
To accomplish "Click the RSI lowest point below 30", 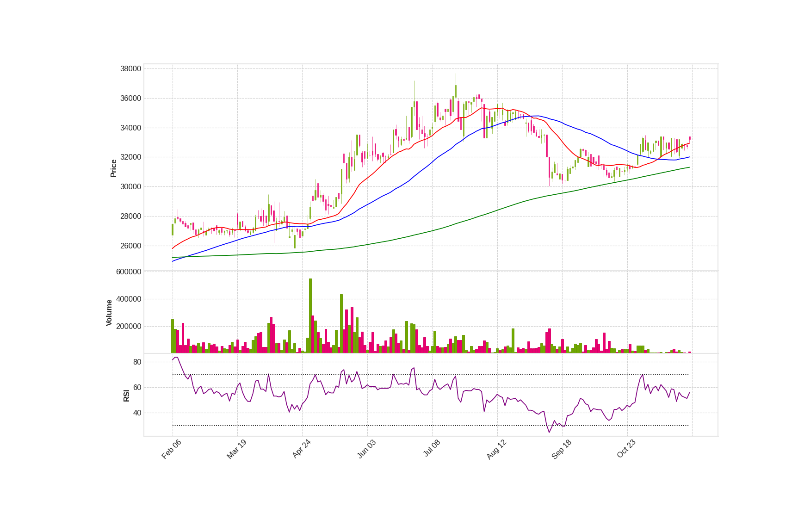I will (550, 432).
